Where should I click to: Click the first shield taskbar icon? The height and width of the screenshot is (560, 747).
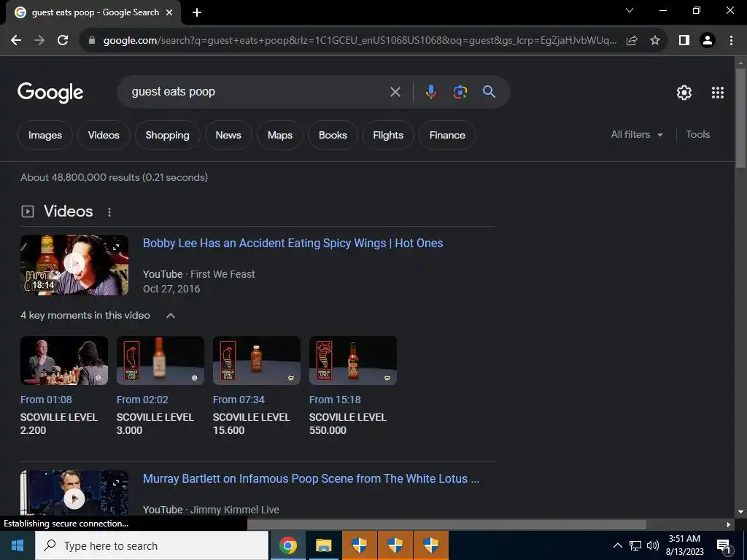coord(360,545)
